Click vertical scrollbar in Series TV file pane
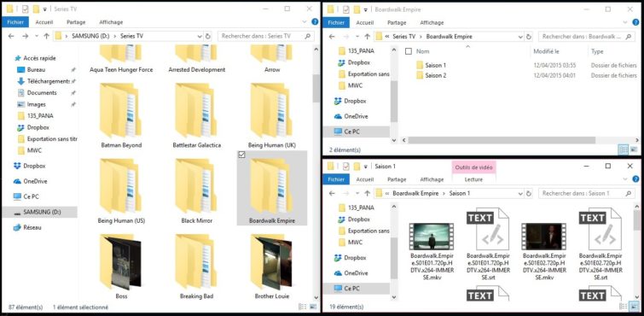The height and width of the screenshot is (316, 644). coord(316,89)
